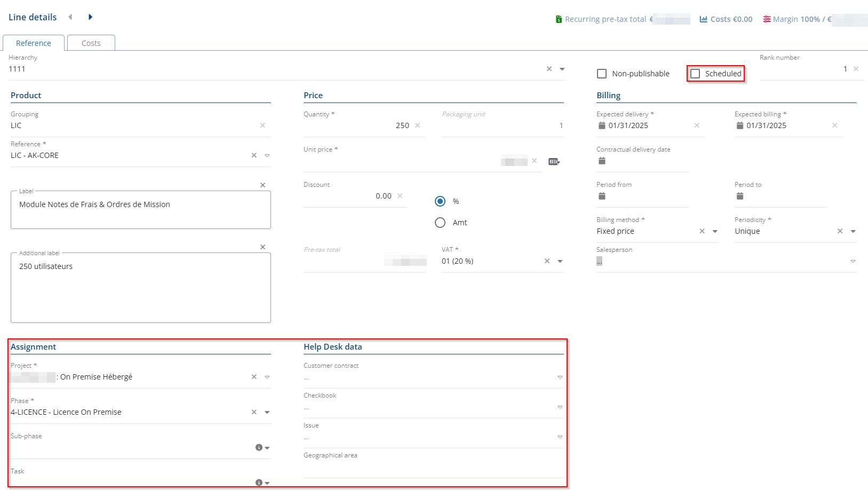868x490 pixels.
Task: Open Contractual delivery date calendar picker
Action: 602,161
